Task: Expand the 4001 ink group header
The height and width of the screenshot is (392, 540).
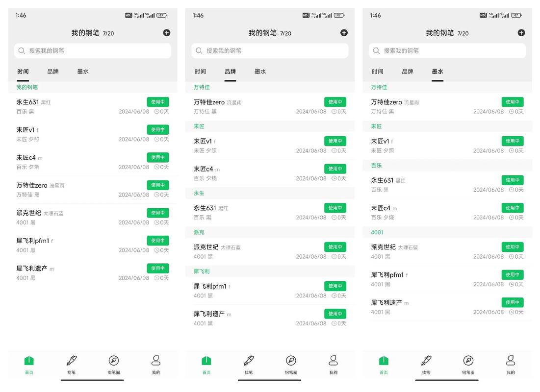Action: [376, 232]
